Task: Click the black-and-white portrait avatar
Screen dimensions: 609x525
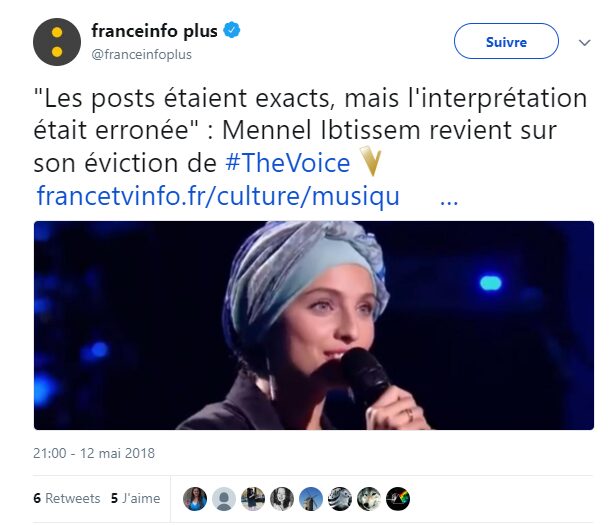Action: tap(282, 499)
